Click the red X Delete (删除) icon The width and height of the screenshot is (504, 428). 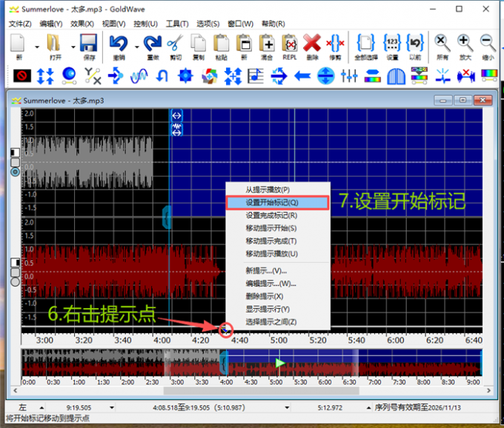312,44
